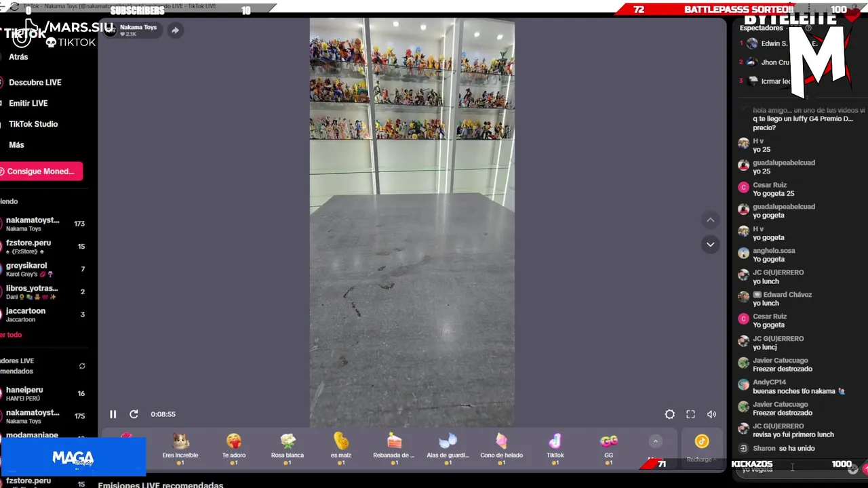Click the Nakama Toys profile avatar
This screenshot has width=868, height=488.
coord(111,30)
